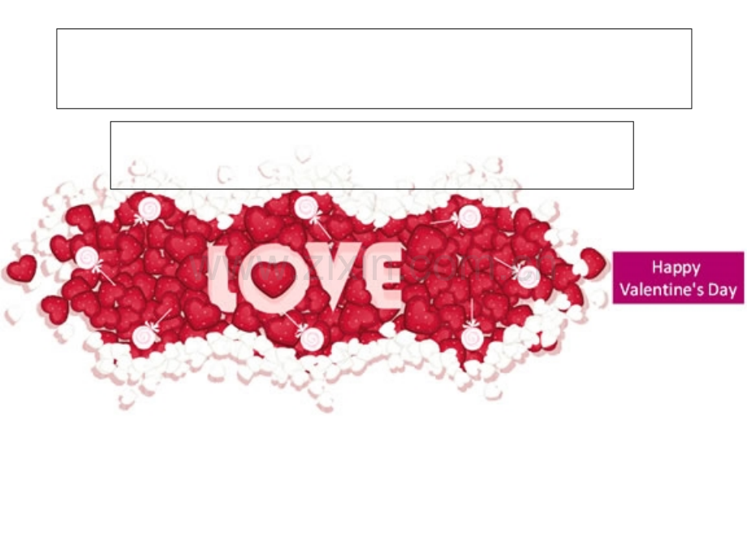Select the top-left lollipop above the hearts

(150, 209)
